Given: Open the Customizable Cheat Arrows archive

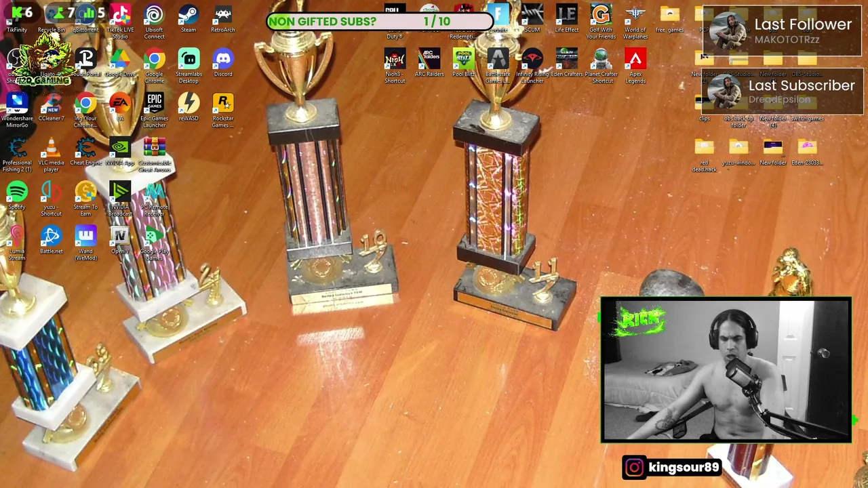Looking at the screenshot, I should (154, 155).
